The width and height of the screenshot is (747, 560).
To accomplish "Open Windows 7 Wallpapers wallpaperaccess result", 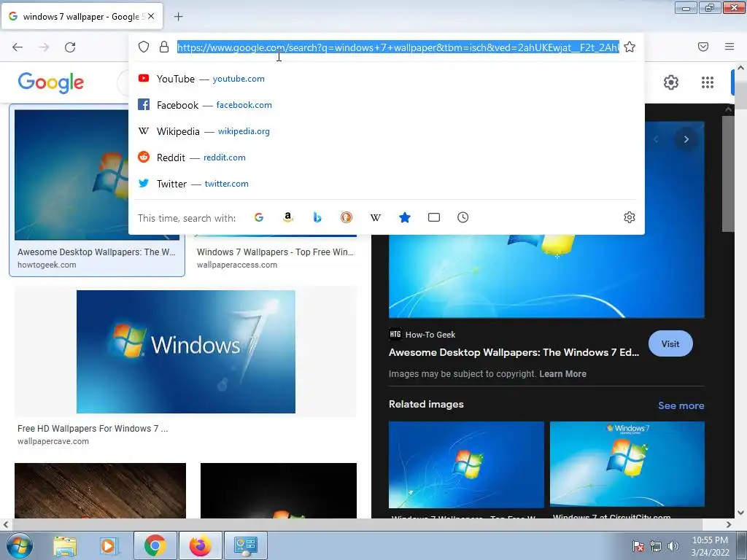I will coord(275,257).
